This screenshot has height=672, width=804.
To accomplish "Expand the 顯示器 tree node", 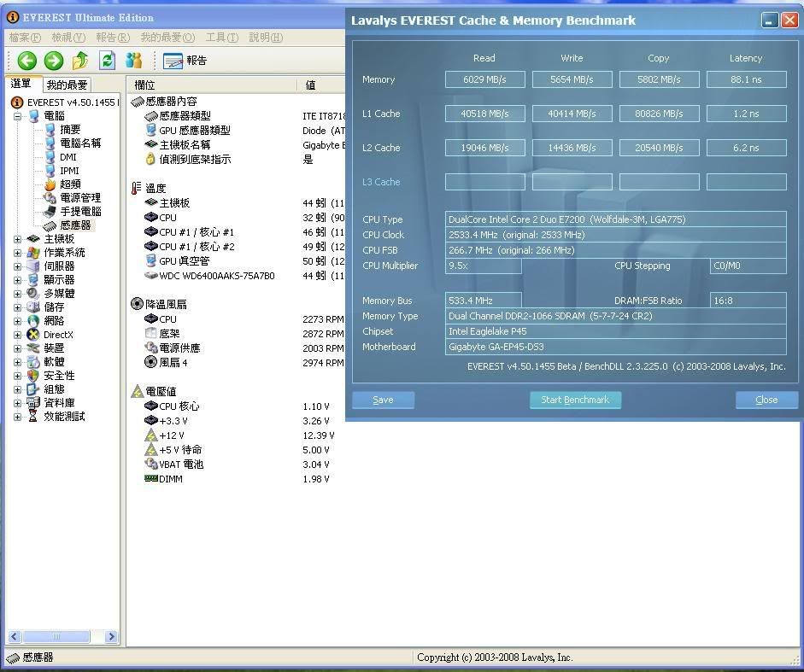I will tap(17, 280).
